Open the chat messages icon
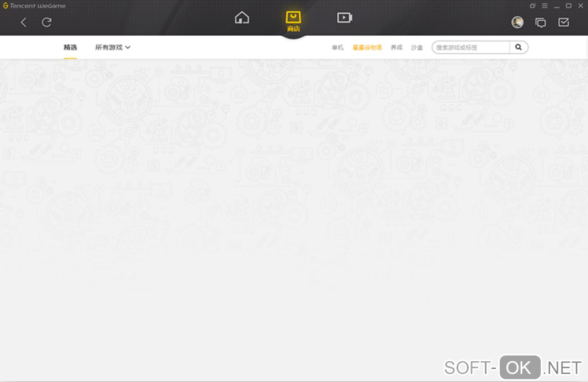Viewport: 588px width, 382px height. (540, 23)
